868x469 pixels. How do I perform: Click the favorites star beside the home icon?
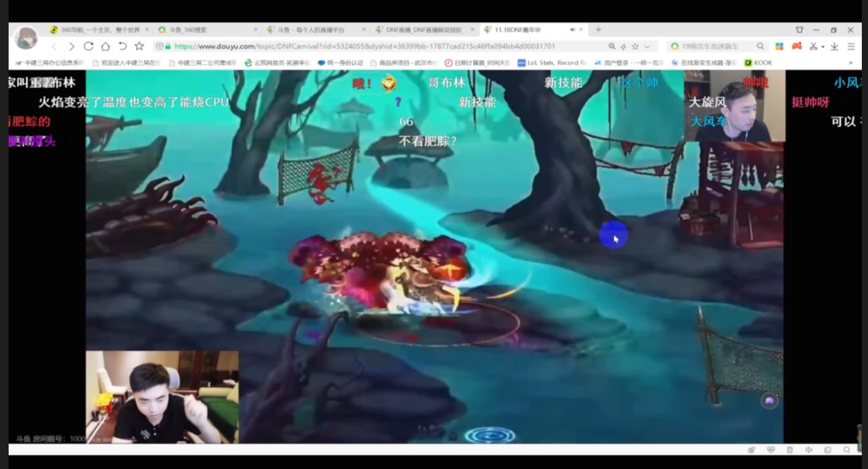click(x=139, y=46)
